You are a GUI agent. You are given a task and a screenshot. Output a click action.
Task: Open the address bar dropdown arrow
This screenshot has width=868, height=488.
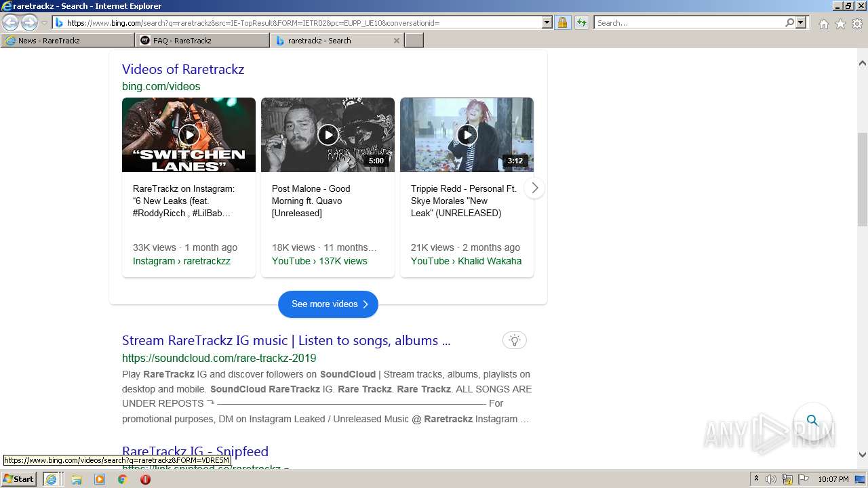pos(547,22)
